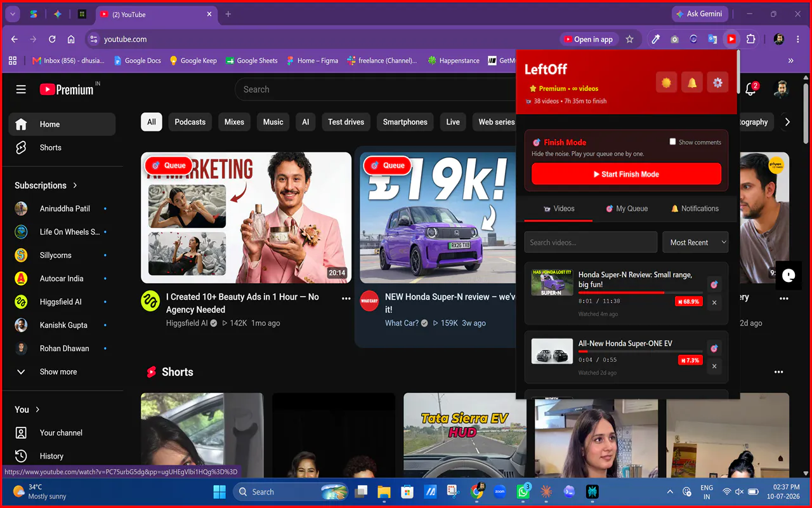812x508 pixels.
Task: Open the Chrome apps grid in bookmarks bar
Action: coord(12,60)
